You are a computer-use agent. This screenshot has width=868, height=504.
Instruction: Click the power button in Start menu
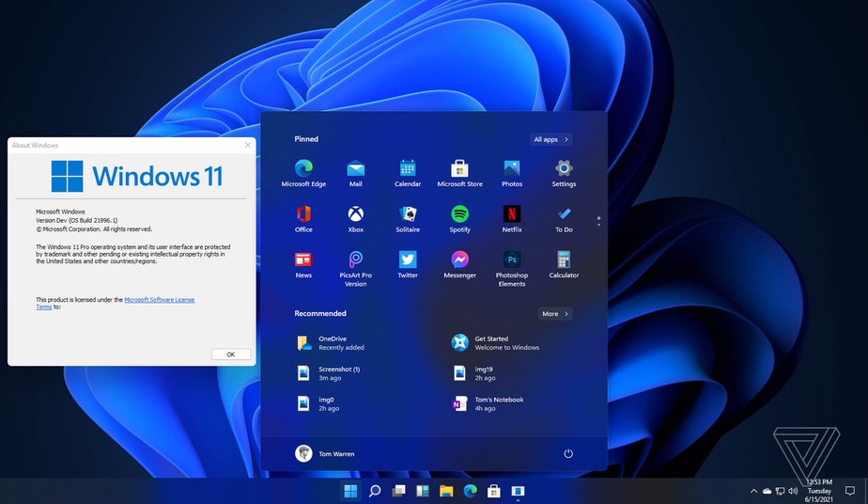[x=568, y=453]
